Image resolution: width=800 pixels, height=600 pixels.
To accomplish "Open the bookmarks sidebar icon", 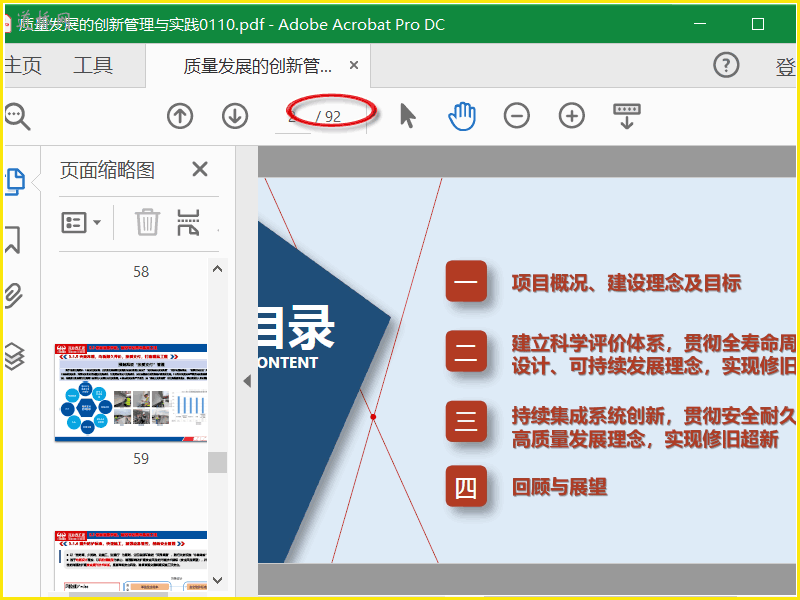I will click(13, 240).
